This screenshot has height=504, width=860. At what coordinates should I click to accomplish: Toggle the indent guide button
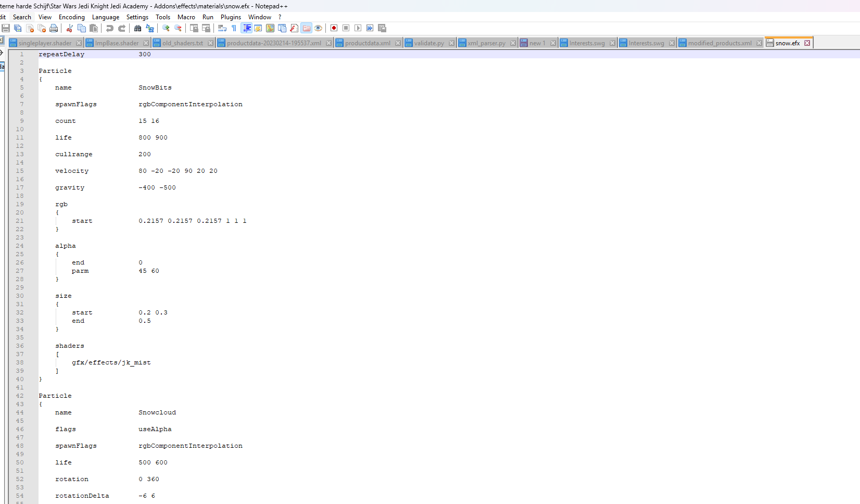coord(247,28)
